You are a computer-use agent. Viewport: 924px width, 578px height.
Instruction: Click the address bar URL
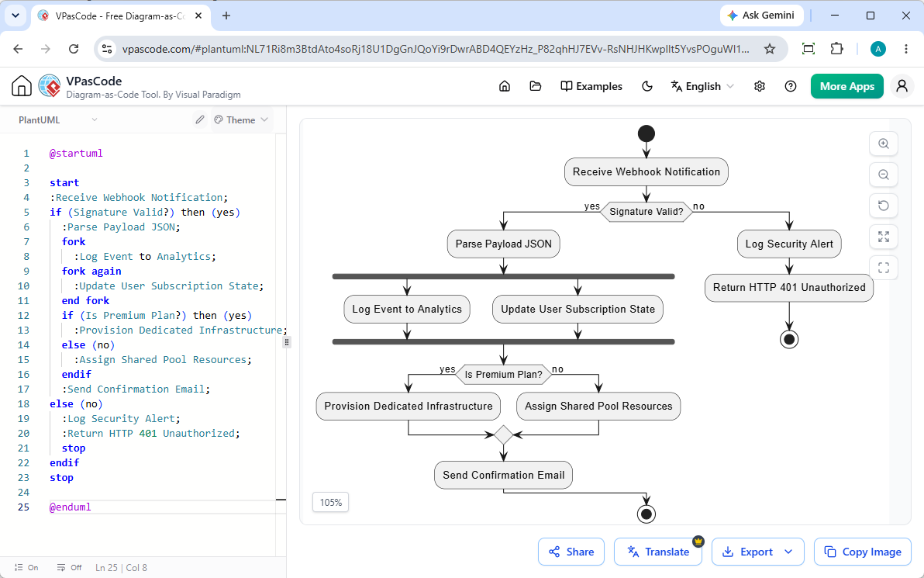pos(436,49)
